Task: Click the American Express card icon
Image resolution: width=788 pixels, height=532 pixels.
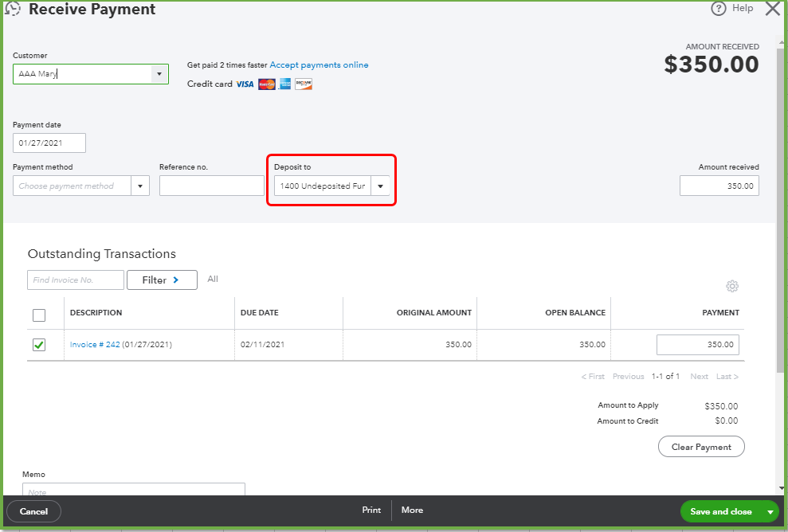Action: [x=284, y=84]
